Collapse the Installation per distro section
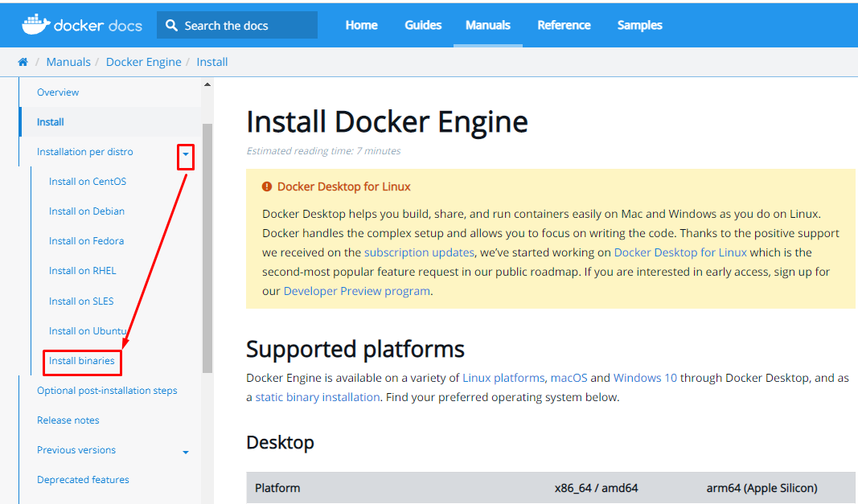858x504 pixels. 184,155
